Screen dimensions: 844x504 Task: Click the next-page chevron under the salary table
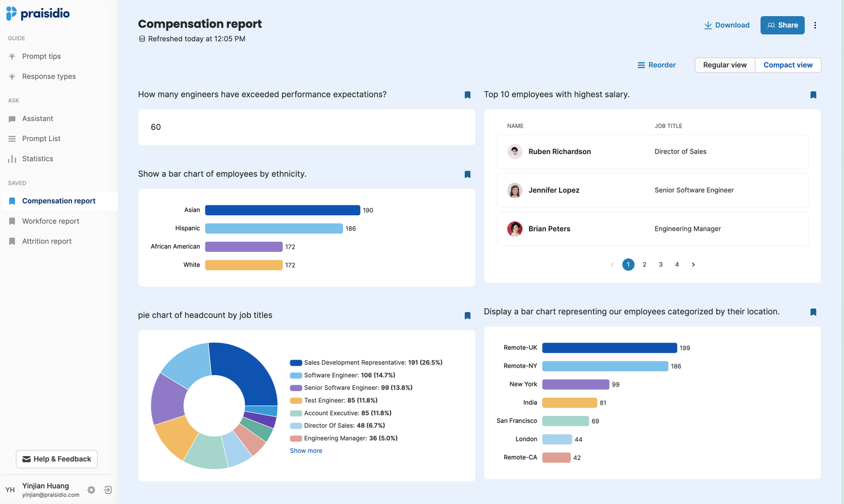pos(693,264)
